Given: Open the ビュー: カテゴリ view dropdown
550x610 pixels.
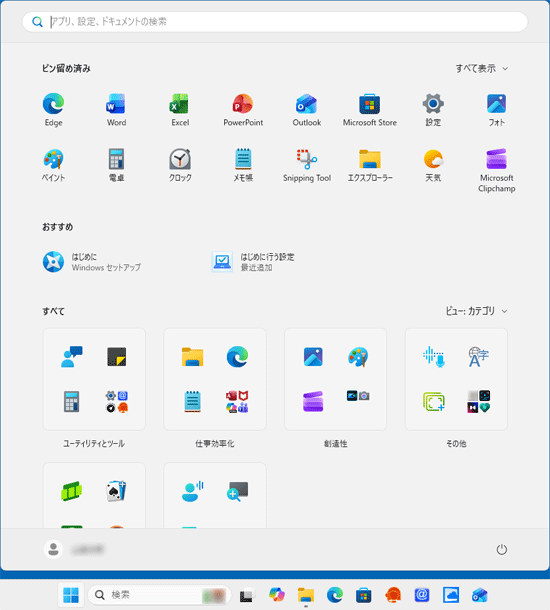Looking at the screenshot, I should (x=476, y=311).
